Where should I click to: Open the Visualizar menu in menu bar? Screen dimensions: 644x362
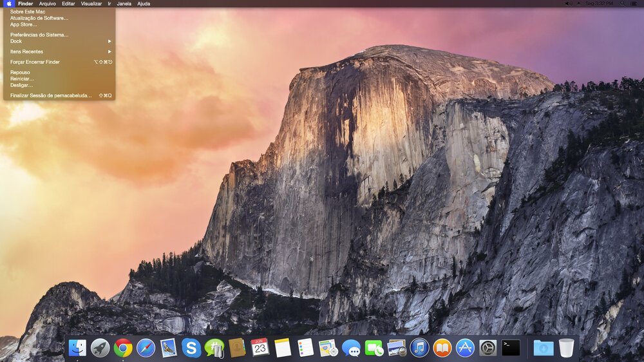tap(91, 4)
